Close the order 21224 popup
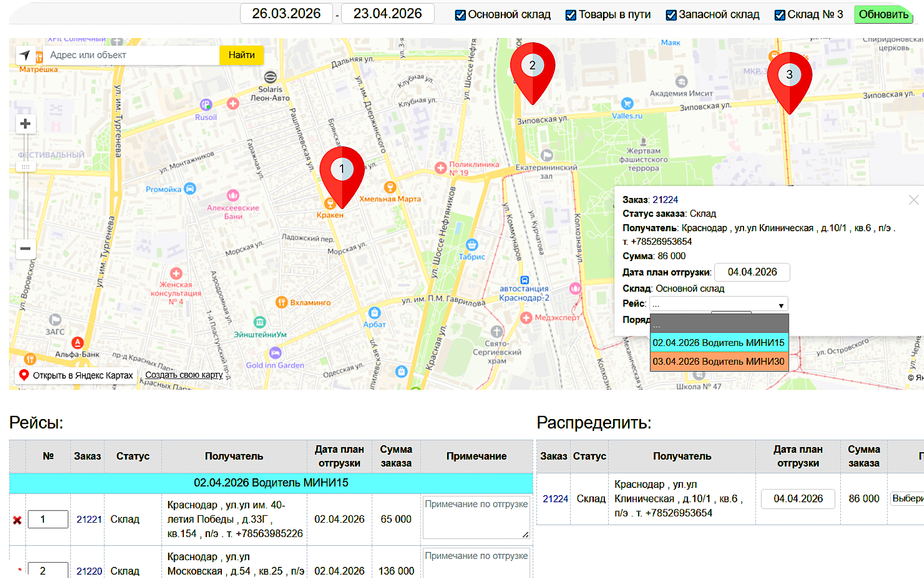This screenshot has height=578, width=924. 913,200
